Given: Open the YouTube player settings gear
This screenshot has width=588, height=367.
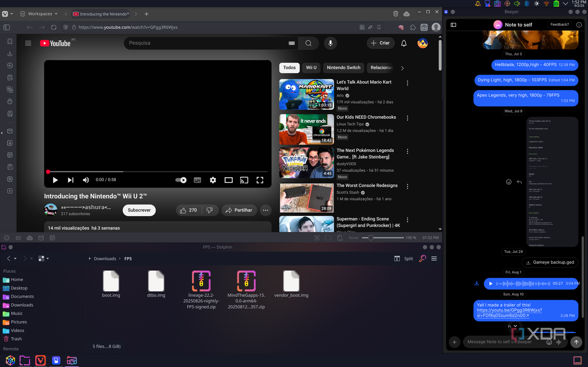Looking at the screenshot, I should pos(213,180).
